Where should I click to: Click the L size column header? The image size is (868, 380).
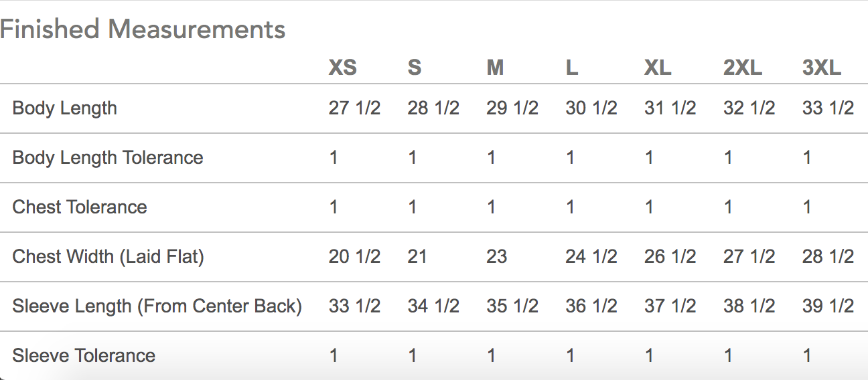(x=571, y=68)
